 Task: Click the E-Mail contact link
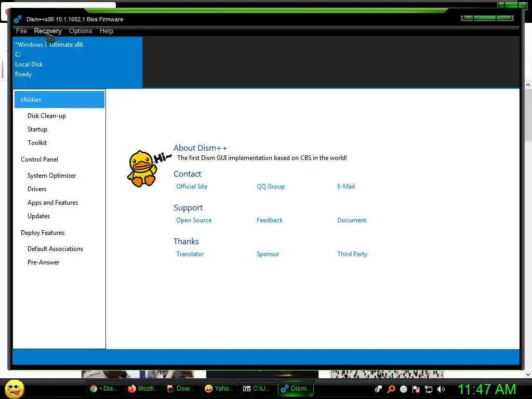pos(345,187)
